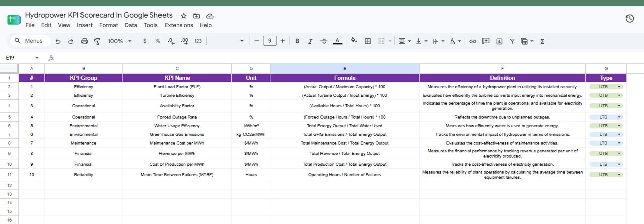
Task: Increase decimal places icon
Action: (x=184, y=41)
